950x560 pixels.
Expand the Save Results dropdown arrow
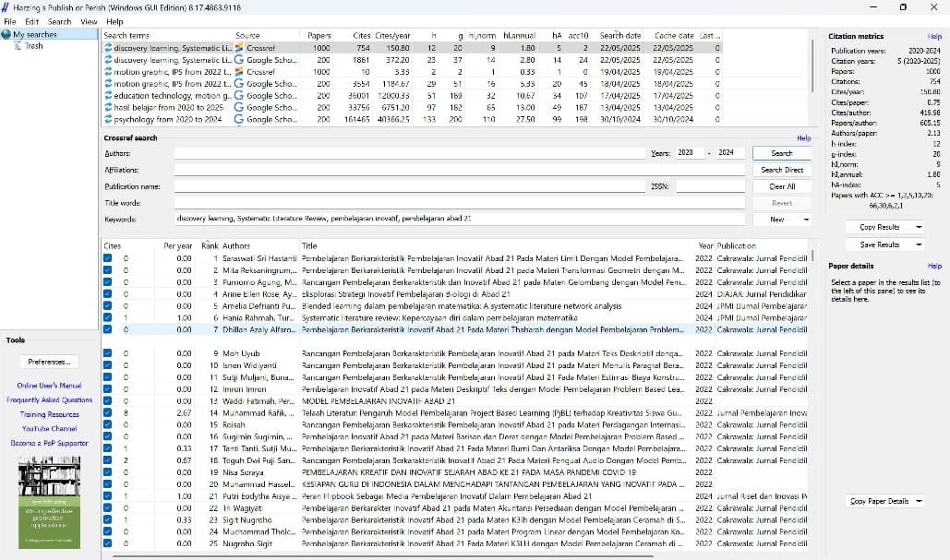pyautogui.click(x=919, y=244)
